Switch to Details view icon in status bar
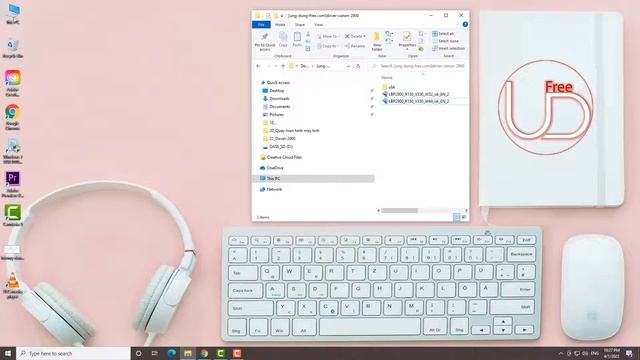This screenshot has height=360, width=640. [457, 217]
